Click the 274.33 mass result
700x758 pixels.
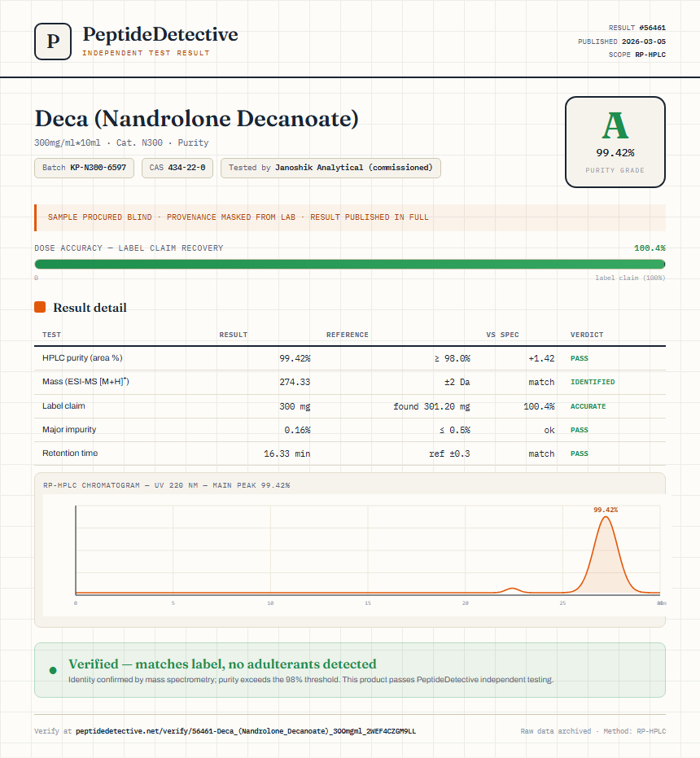(x=295, y=382)
